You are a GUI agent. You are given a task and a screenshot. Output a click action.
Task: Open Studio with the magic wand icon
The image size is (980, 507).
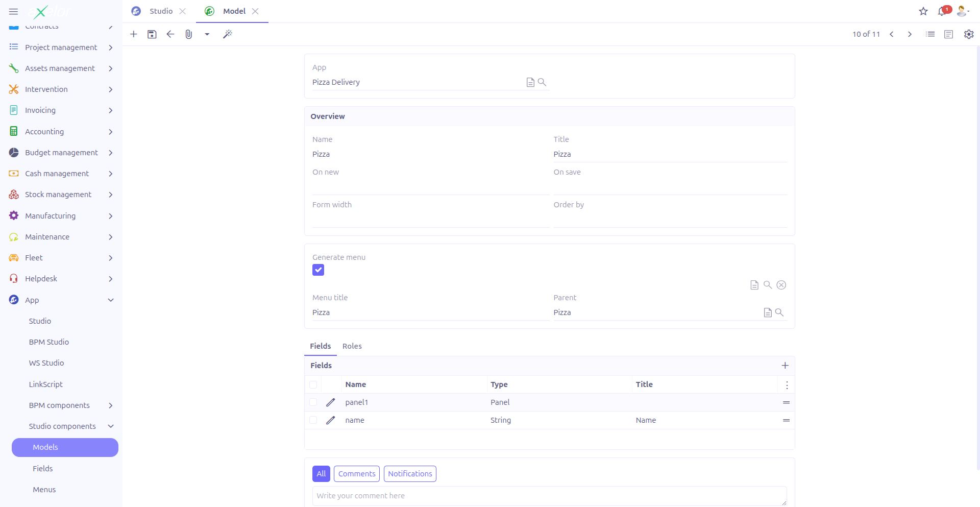point(228,34)
